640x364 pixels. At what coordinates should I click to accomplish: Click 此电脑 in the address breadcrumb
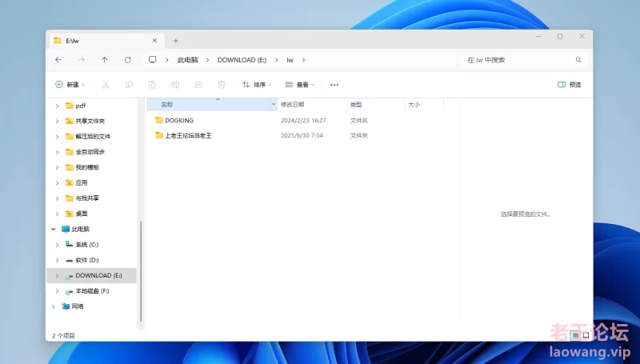(x=188, y=60)
